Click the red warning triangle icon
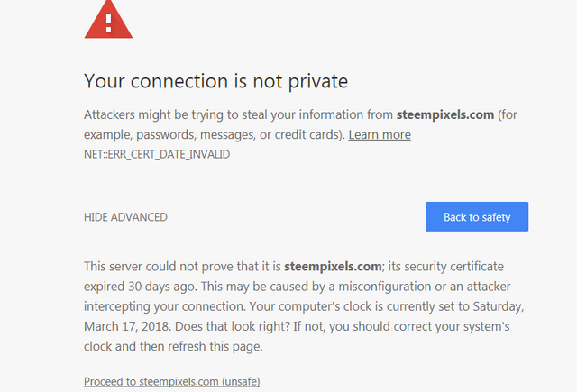 click(x=108, y=20)
